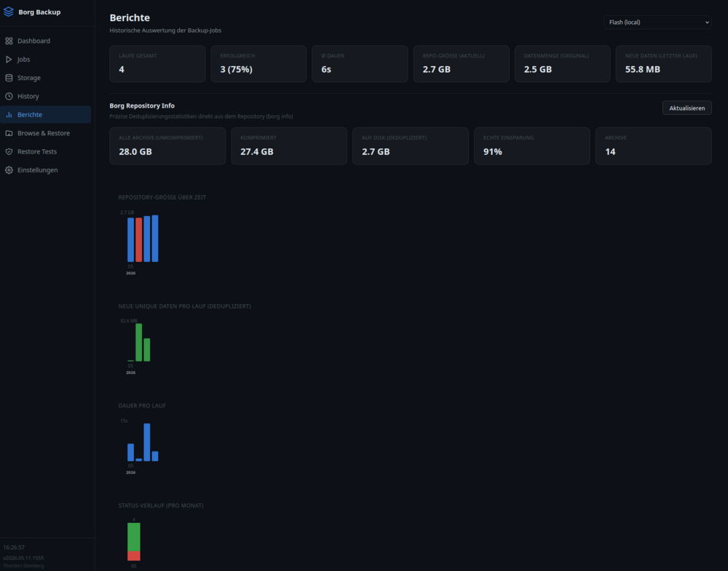Viewport: 728px width, 571px height.
Task: Click the Dashboard grid icon
Action: (x=9, y=41)
